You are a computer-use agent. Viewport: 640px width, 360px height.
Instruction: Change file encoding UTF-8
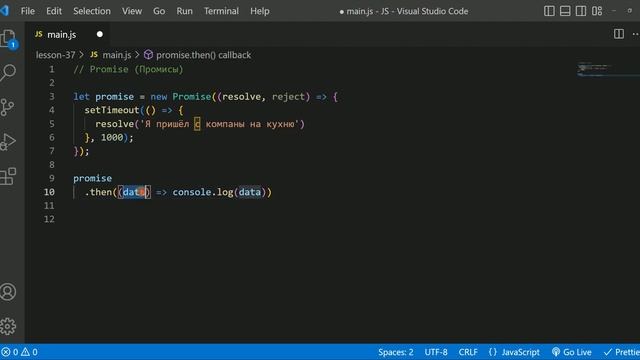click(436, 352)
